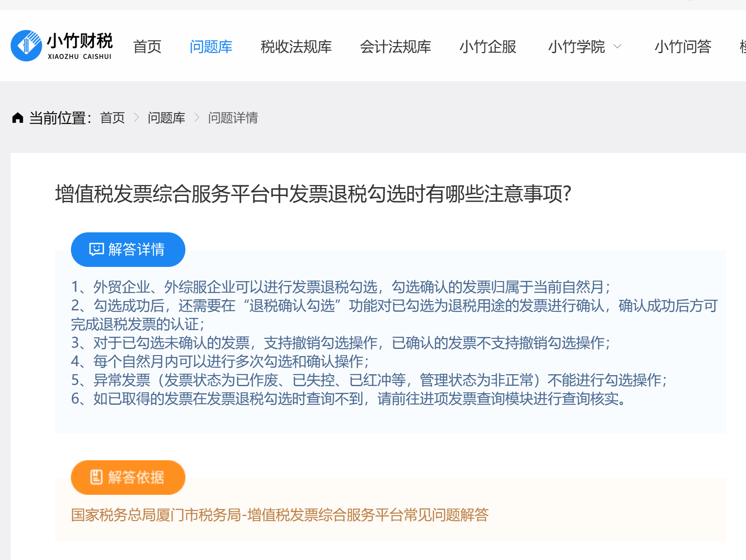
Task: Open 会计法规库 from the top menu
Action: pyautogui.click(x=396, y=47)
